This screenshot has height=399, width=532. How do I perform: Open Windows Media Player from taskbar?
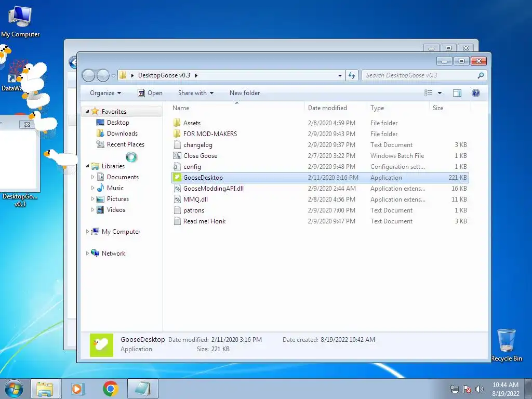(x=78, y=389)
